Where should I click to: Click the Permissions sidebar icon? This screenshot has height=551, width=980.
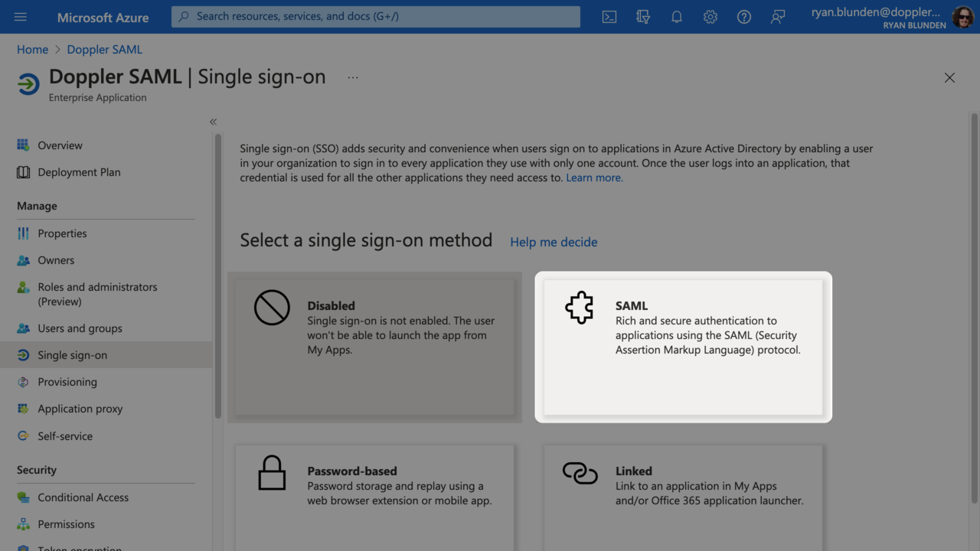tap(23, 524)
